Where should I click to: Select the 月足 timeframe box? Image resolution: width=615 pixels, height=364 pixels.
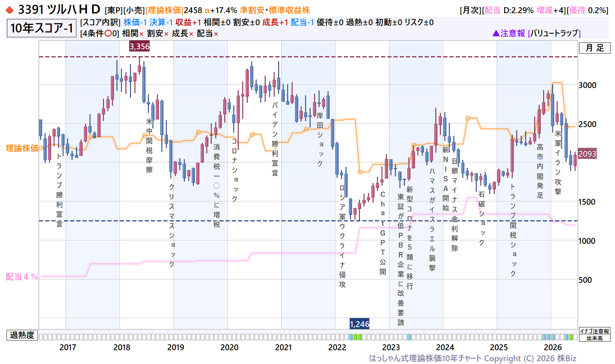click(x=595, y=48)
